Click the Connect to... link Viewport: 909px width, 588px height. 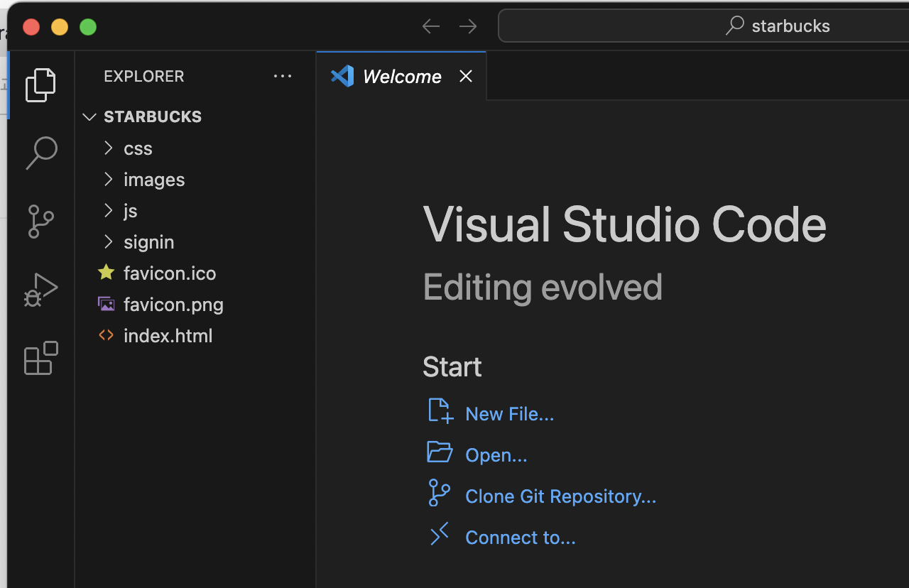click(x=521, y=538)
